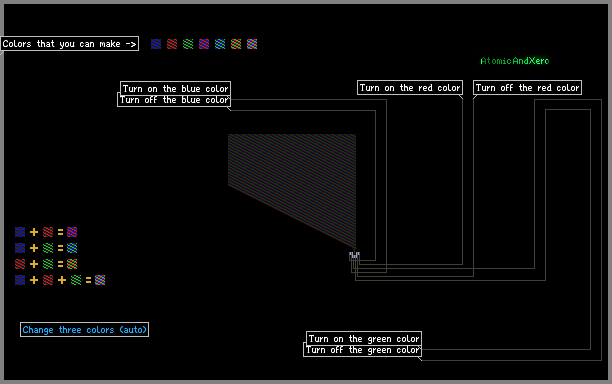Turn off the red color
Screen dimensions: 612x384
pyautogui.click(x=527, y=88)
